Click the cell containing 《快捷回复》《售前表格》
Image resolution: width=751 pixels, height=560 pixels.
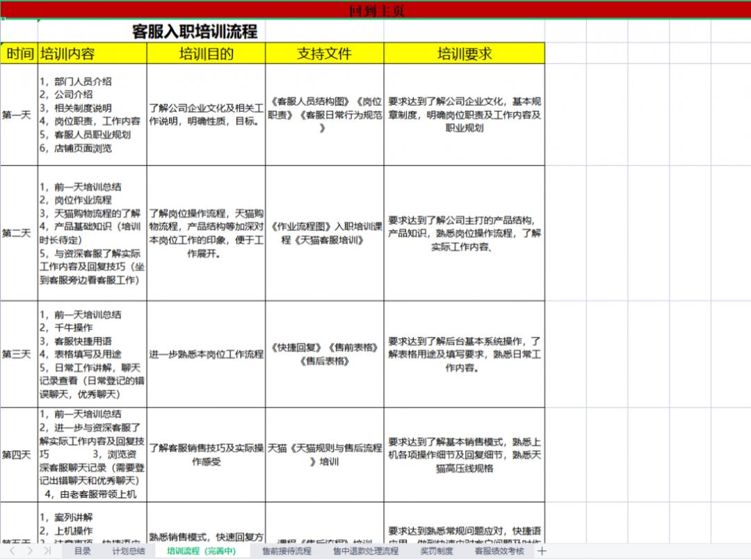tap(324, 352)
